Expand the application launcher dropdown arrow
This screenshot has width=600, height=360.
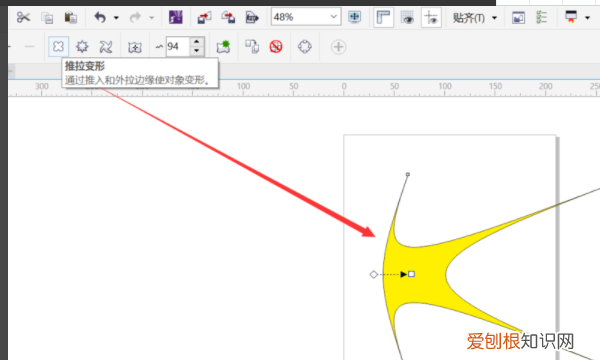click(587, 18)
